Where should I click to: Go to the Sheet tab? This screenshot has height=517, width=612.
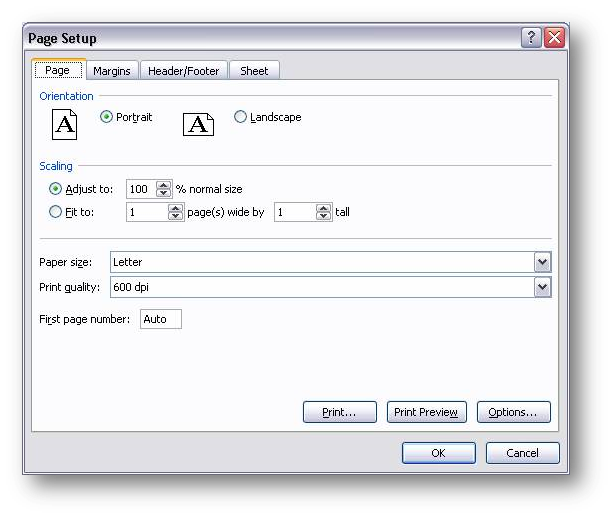(x=254, y=71)
